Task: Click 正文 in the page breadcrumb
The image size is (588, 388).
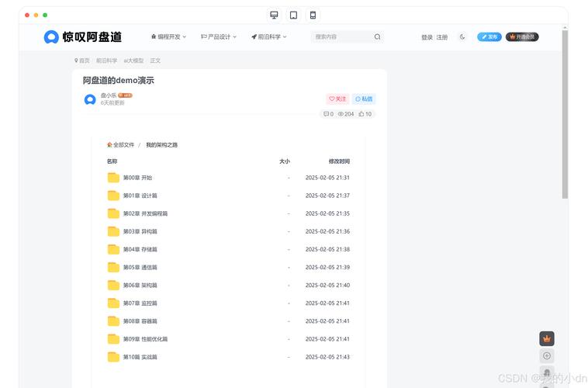Action: click(155, 61)
